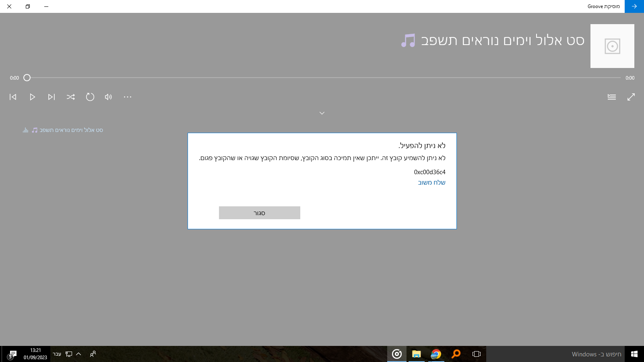Skip to the next track
644x362 pixels.
coord(51,97)
